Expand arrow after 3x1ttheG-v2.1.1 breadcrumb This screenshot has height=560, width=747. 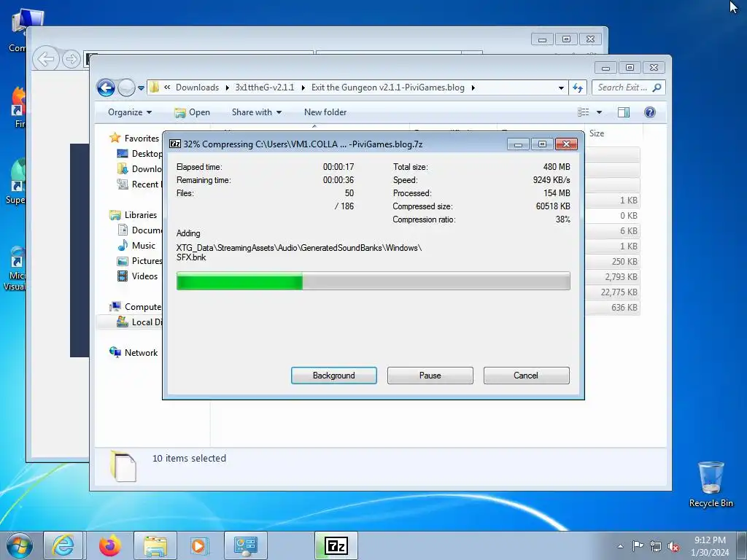[x=303, y=87]
